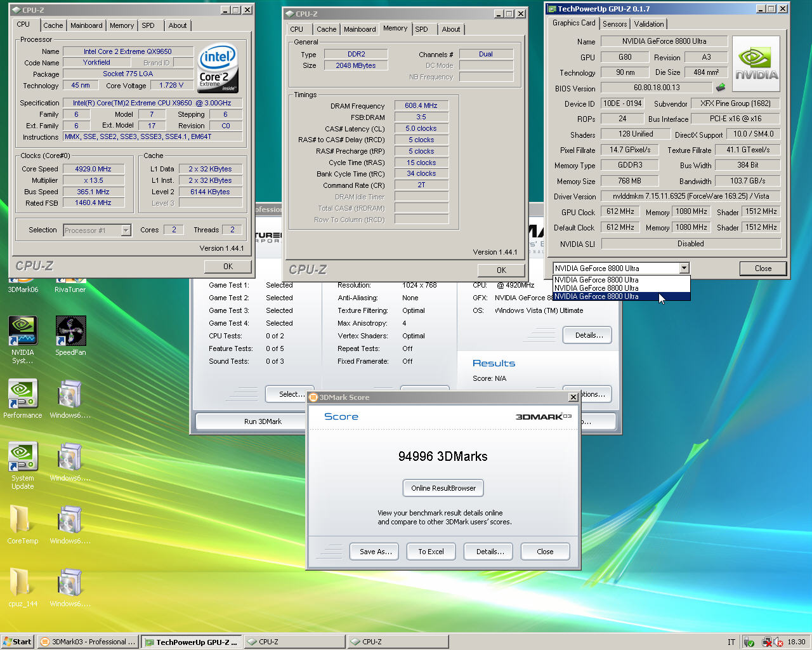The image size is (812, 650).
Task: Click the Core Speed 4929.0 MHz field
Action: (x=93, y=169)
